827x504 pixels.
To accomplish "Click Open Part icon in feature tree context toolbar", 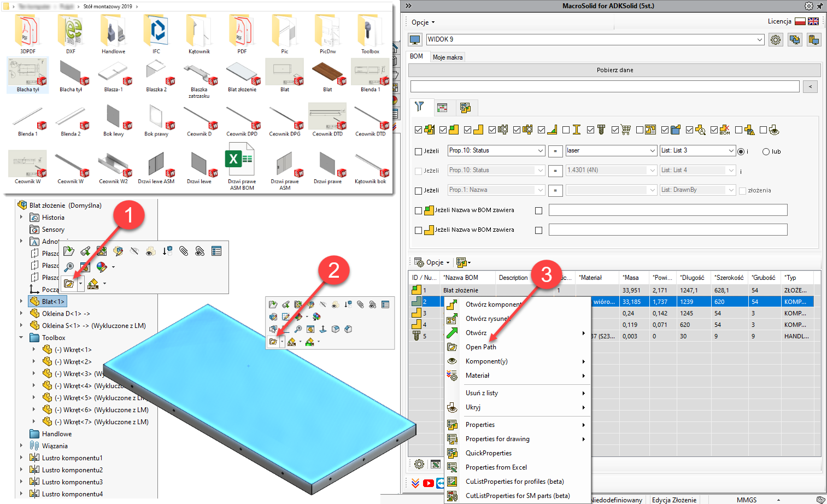I will pos(69,251).
